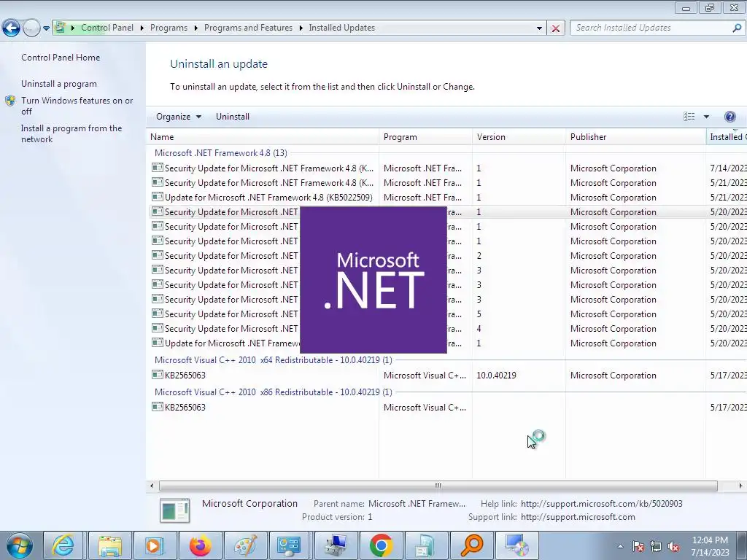Expand the arrow after Control Panel breadcrumb
Screen dimensions: 747x560
point(142,28)
